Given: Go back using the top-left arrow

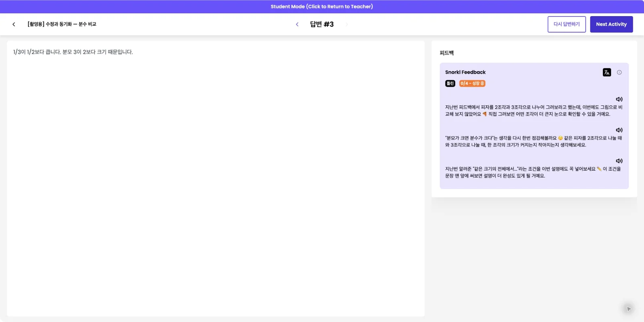Looking at the screenshot, I should (14, 24).
